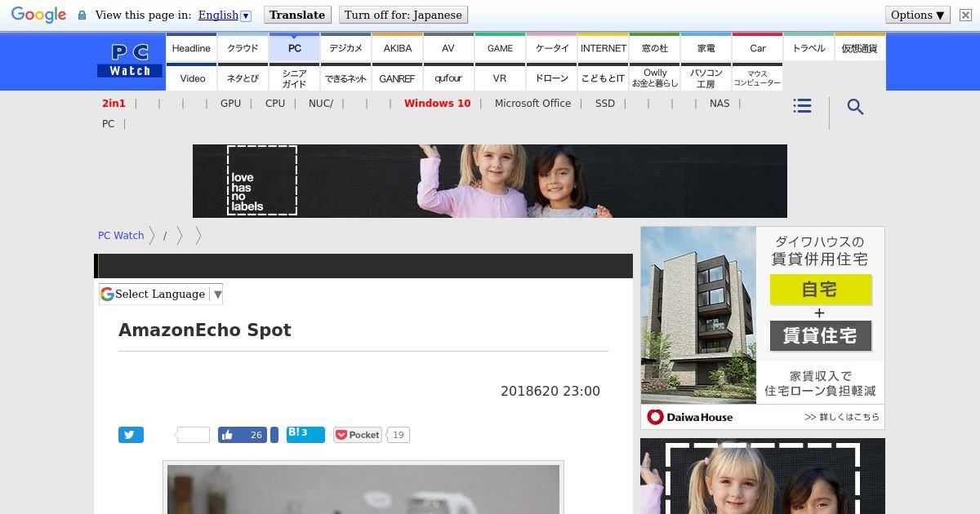Open the AKIBA tab

point(398,47)
